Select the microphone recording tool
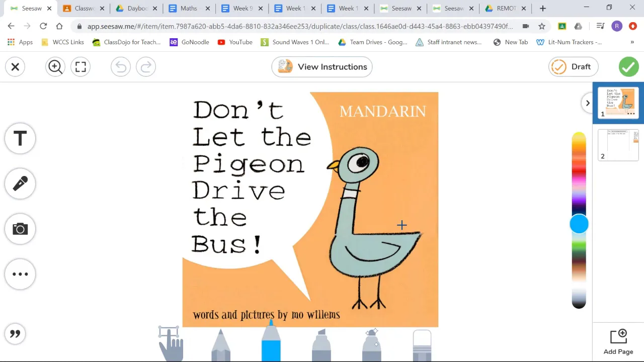 [20, 184]
